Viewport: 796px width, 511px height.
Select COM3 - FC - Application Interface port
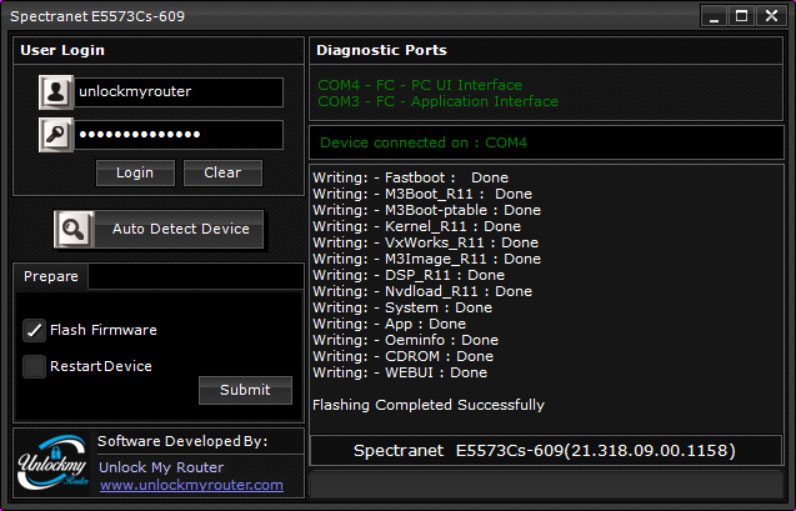(x=438, y=101)
